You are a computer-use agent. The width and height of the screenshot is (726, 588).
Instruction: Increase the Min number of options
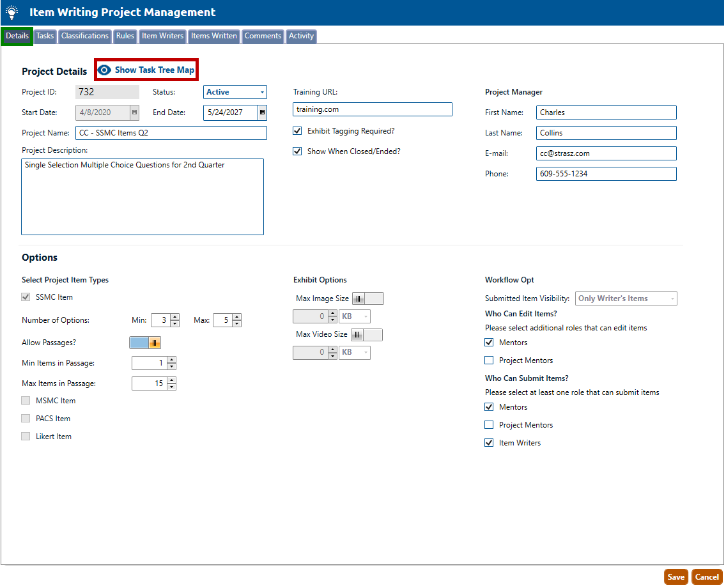pos(174,317)
